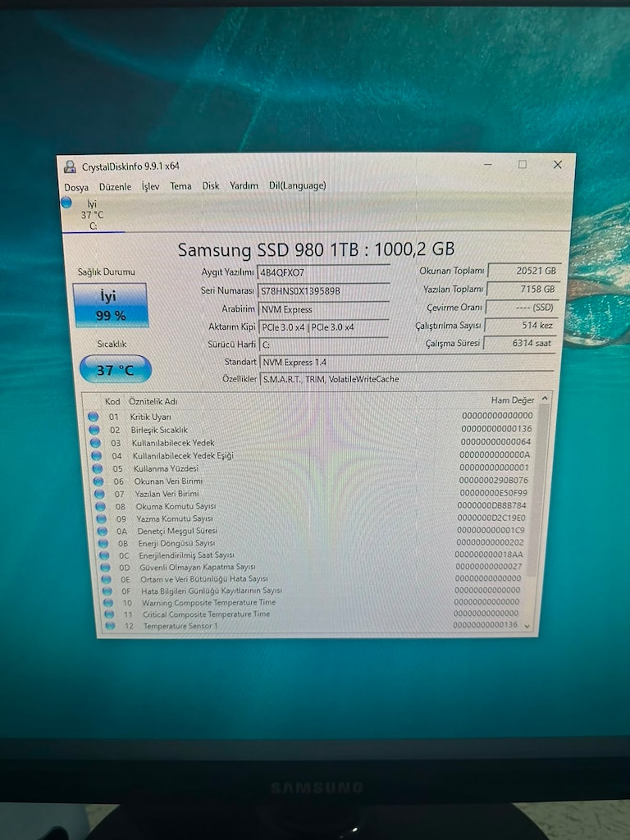Image resolution: width=630 pixels, height=840 pixels.
Task: Click status icon of Kullanma Yüzdesi row
Action: point(98,468)
